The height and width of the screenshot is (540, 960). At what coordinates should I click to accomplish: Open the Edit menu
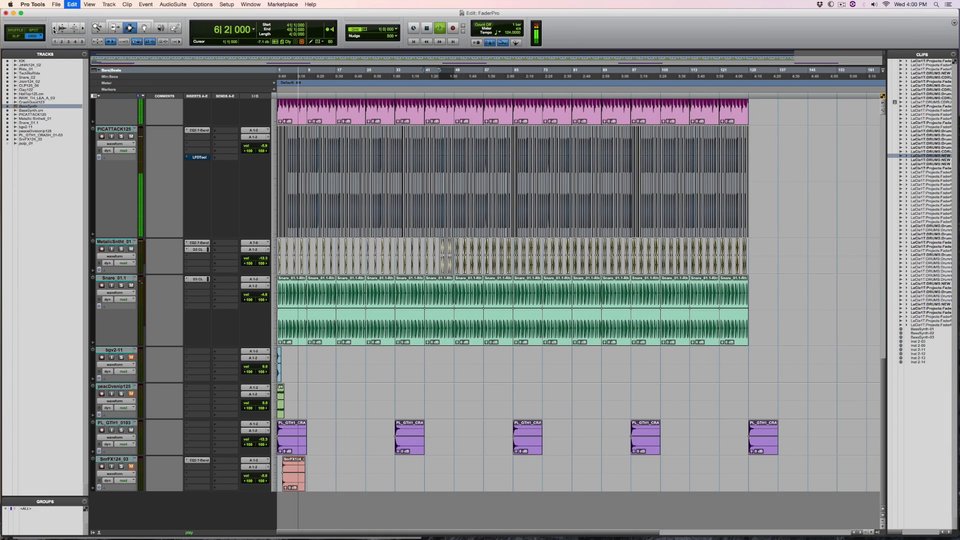[x=72, y=4]
